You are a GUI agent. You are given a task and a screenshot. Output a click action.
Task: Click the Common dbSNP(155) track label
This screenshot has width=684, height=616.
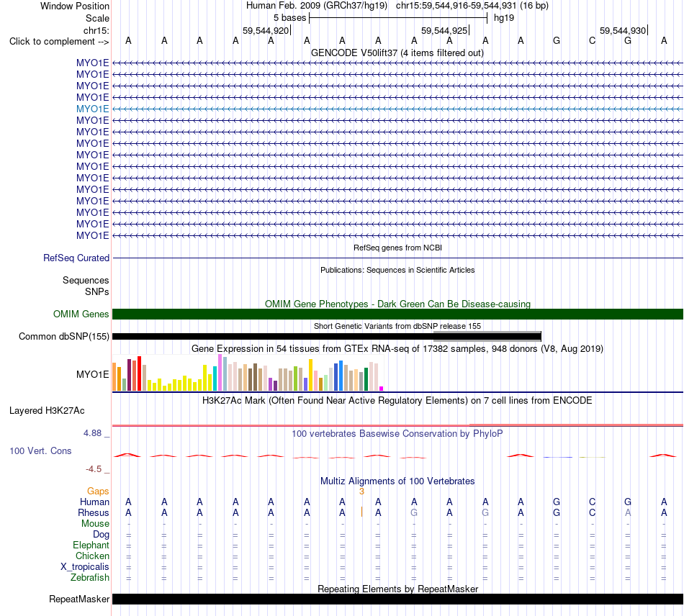pos(64,337)
